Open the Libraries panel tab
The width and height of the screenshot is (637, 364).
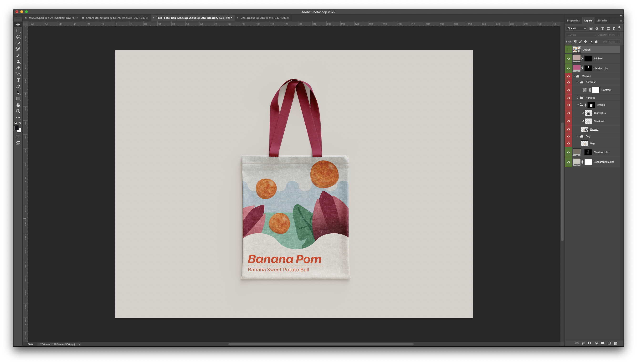pyautogui.click(x=602, y=21)
